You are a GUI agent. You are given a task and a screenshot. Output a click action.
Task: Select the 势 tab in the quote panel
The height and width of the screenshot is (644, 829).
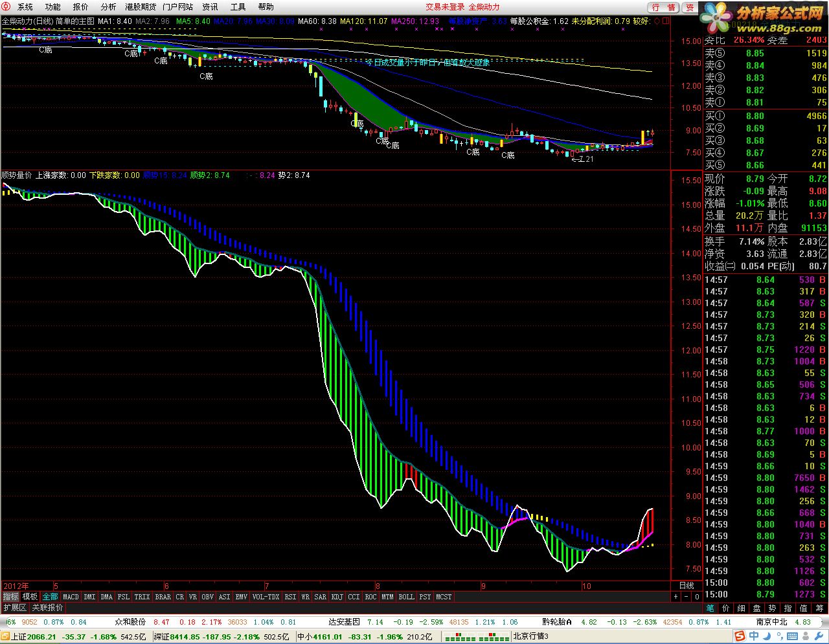click(x=773, y=608)
